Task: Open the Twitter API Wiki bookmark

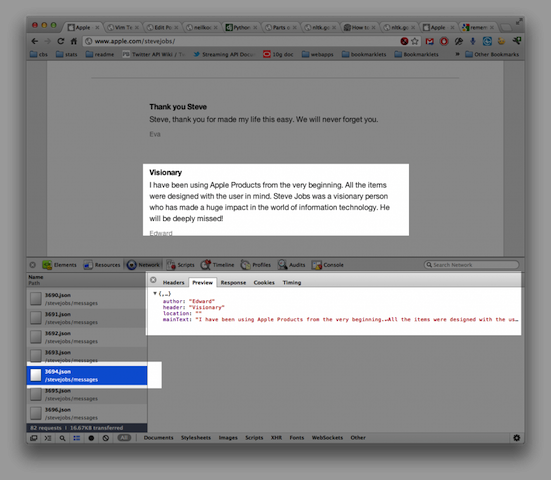Action: pyautogui.click(x=153, y=54)
